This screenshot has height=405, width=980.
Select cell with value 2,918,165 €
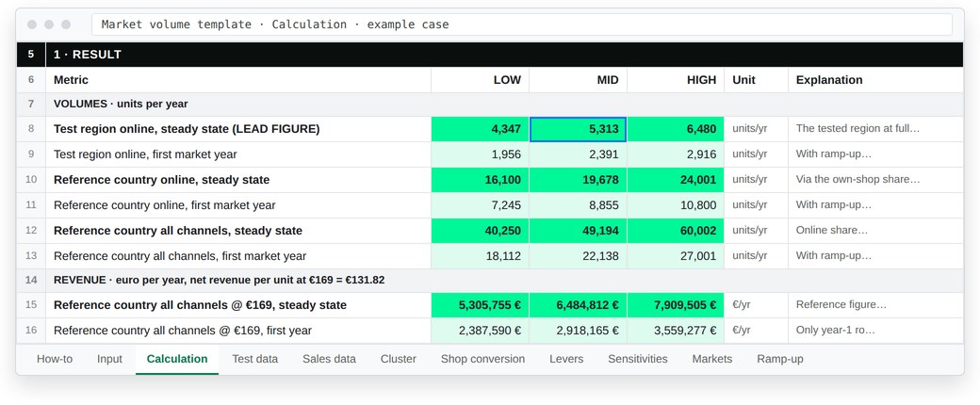point(579,331)
